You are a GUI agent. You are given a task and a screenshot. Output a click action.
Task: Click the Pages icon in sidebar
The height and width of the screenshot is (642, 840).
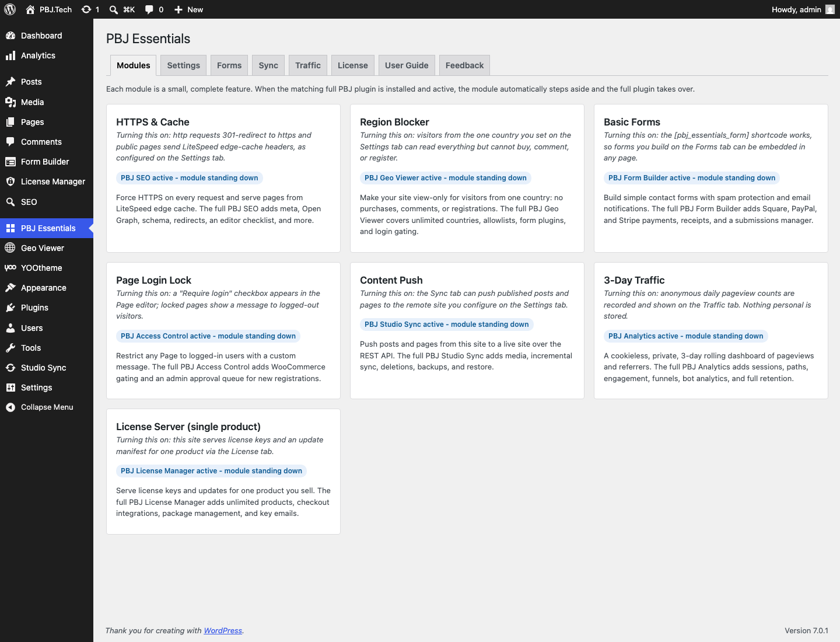click(x=10, y=122)
